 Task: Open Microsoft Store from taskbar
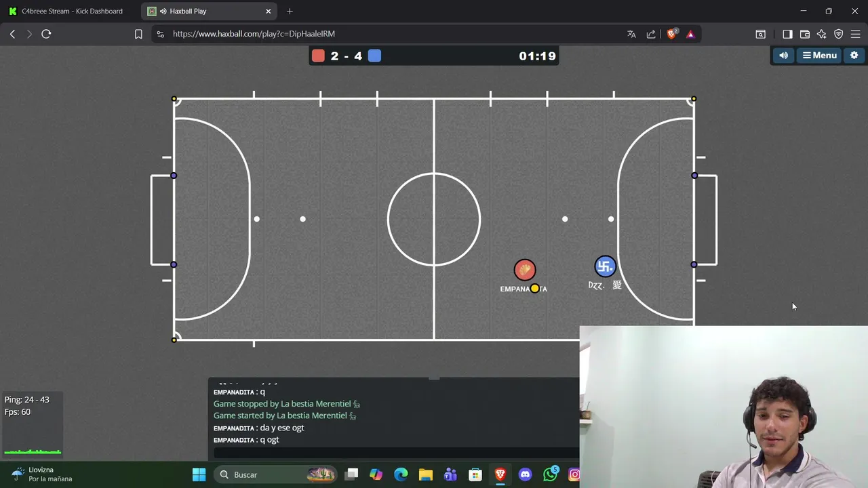point(475,474)
